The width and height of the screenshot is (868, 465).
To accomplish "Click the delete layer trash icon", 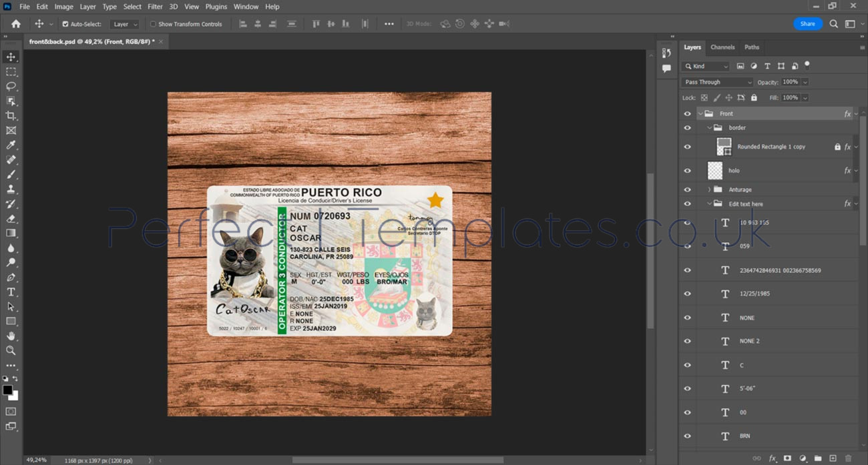I will (848, 458).
